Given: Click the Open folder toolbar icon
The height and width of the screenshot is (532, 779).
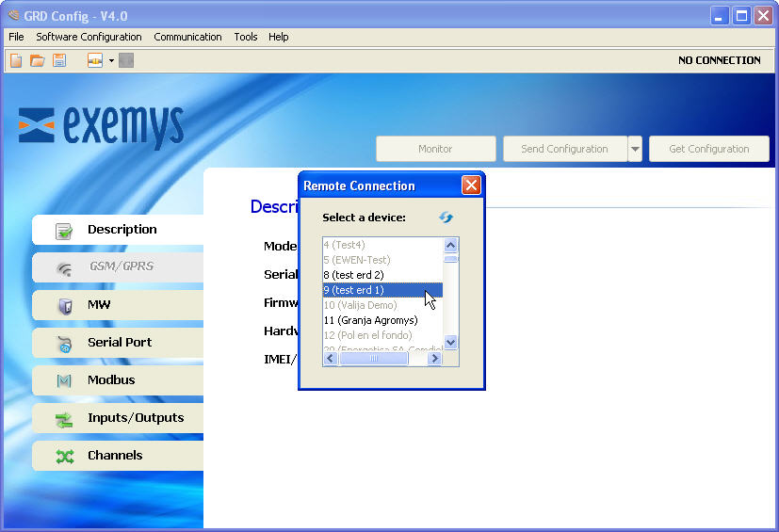Looking at the screenshot, I should click(38, 60).
